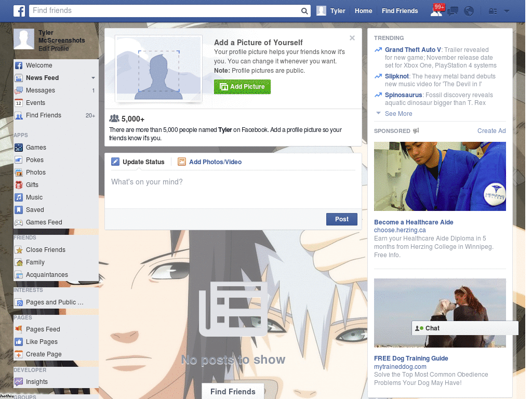
Task: Click the search magnifier icon
Action: pos(304,11)
